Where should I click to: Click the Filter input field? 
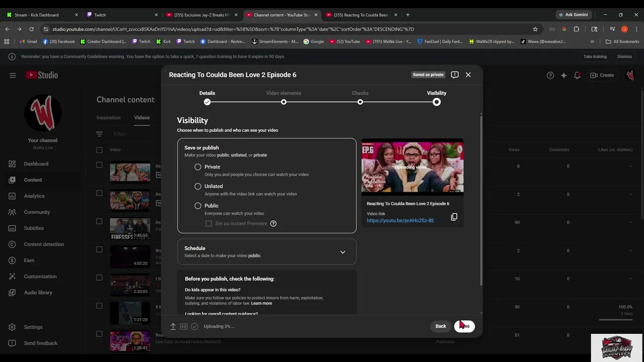[120, 134]
